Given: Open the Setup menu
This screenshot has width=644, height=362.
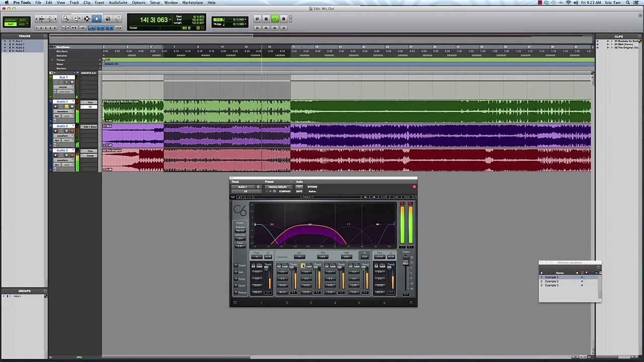Looking at the screenshot, I should point(155,3).
